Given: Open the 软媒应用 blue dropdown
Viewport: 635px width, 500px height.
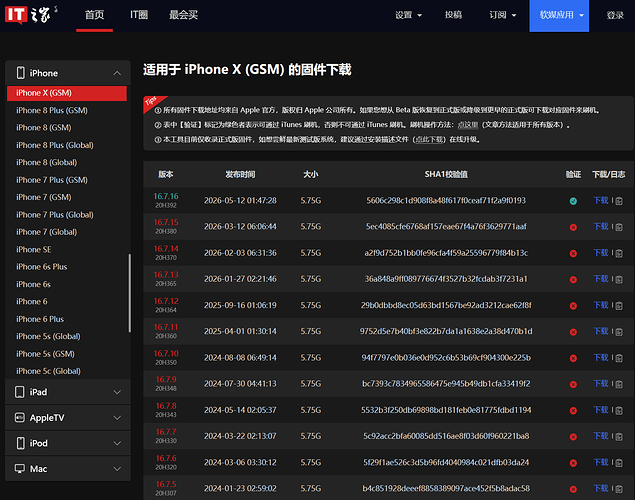Looking at the screenshot, I should [x=559, y=15].
